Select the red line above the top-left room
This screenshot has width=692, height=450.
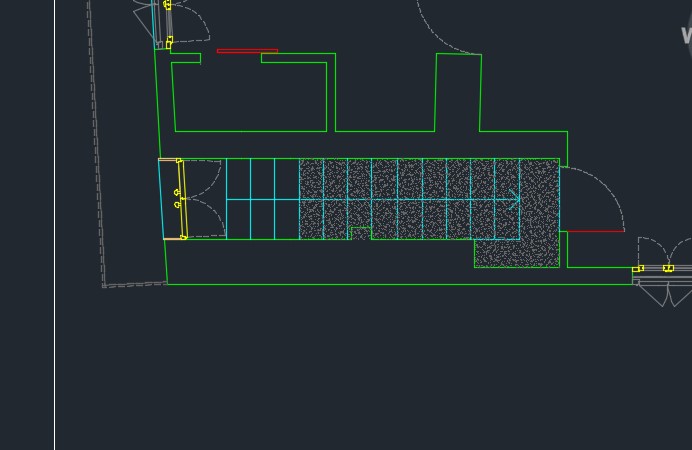(x=247, y=50)
